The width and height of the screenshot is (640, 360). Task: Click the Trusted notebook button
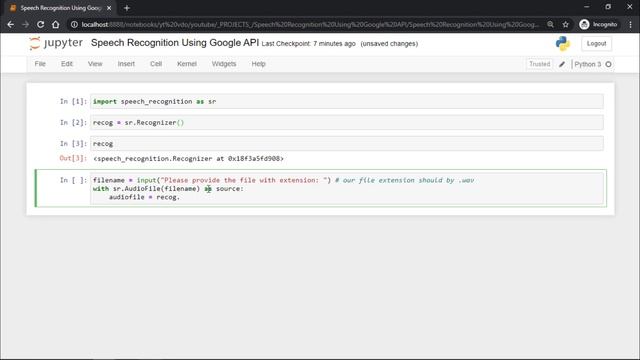click(540, 64)
